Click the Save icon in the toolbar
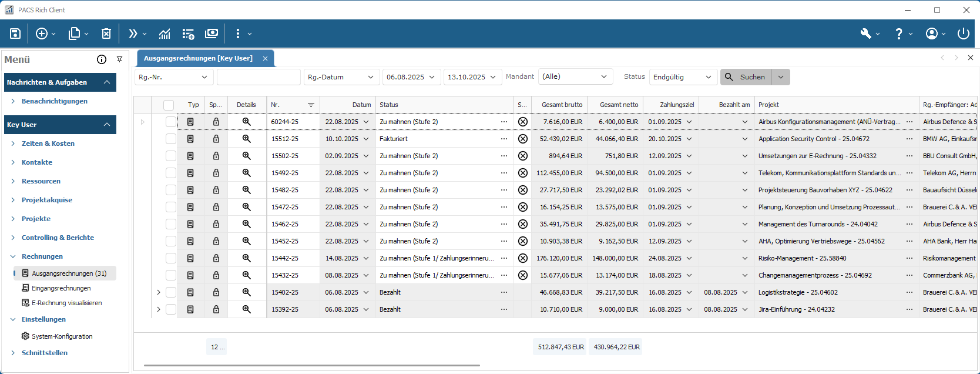Screen dimensions: 980x374 pyautogui.click(x=15, y=34)
